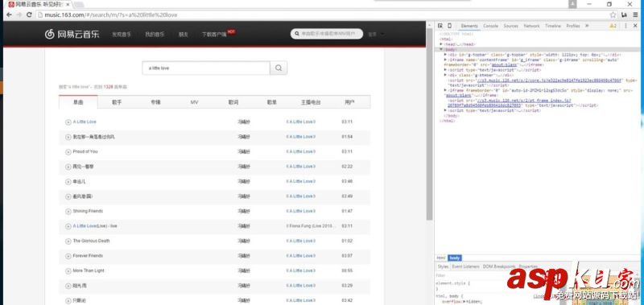644x305 pixels.
Task: Play the song More Than Light
Action: 68,271
